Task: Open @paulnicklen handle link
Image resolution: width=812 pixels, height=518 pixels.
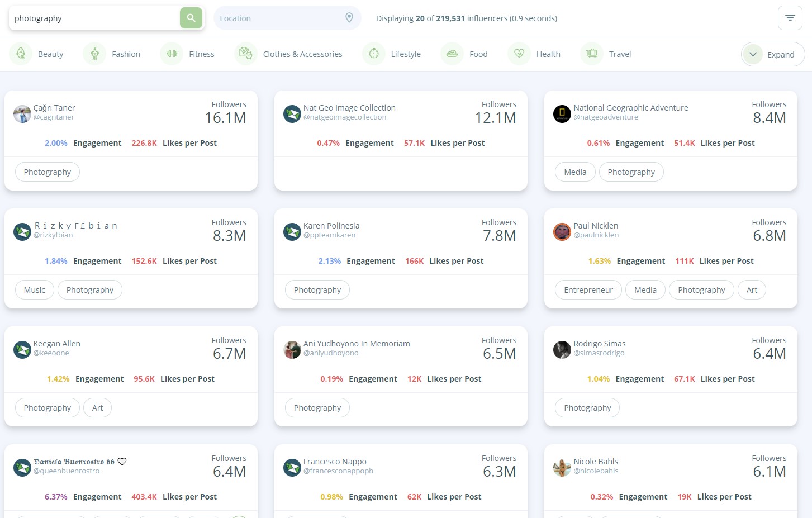Action: [x=596, y=235]
